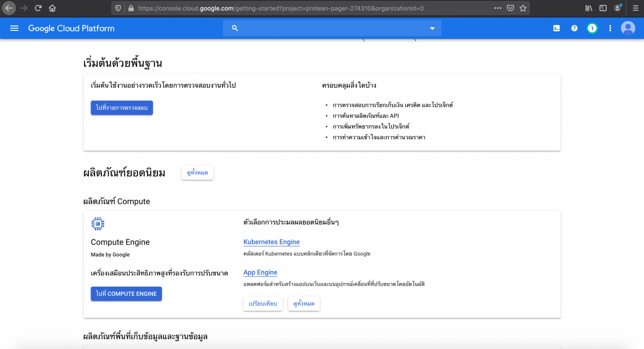Open Google account avatar menu
Viewport: 644px width, 349px height.
(628, 28)
